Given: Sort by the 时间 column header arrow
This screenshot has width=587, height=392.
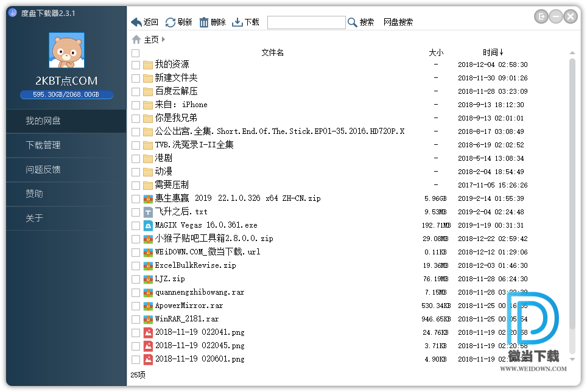Looking at the screenshot, I should coord(502,52).
